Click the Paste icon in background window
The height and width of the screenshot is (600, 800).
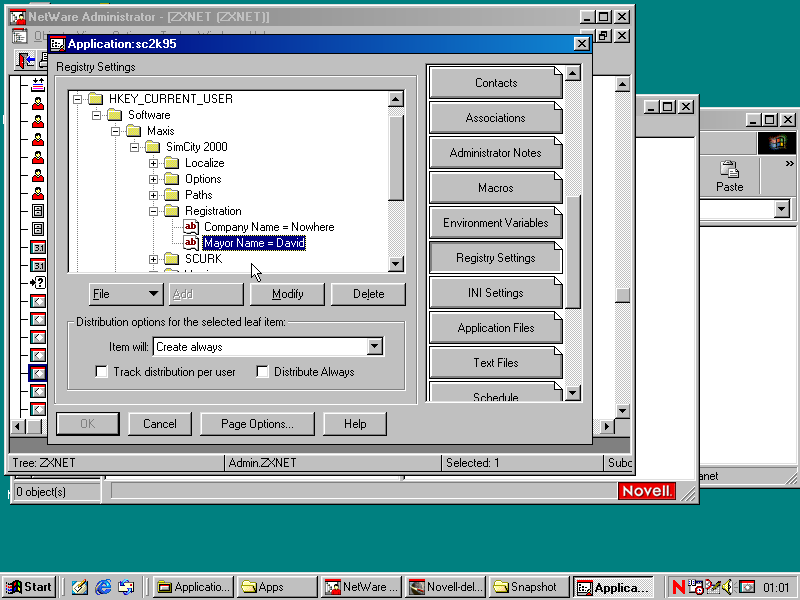tap(729, 169)
